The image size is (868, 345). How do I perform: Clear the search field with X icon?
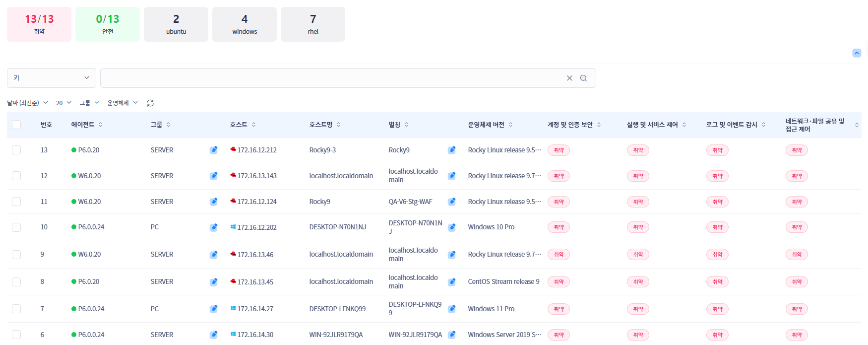pos(569,78)
